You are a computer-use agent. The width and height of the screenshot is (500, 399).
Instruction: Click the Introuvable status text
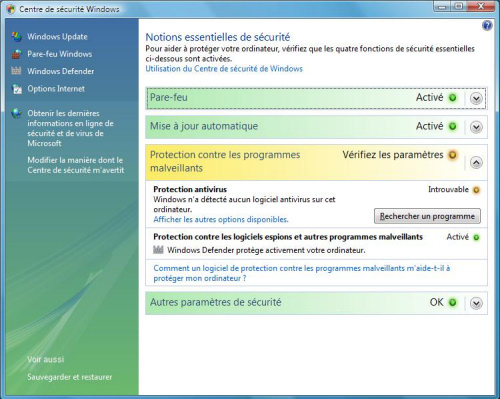[448, 189]
